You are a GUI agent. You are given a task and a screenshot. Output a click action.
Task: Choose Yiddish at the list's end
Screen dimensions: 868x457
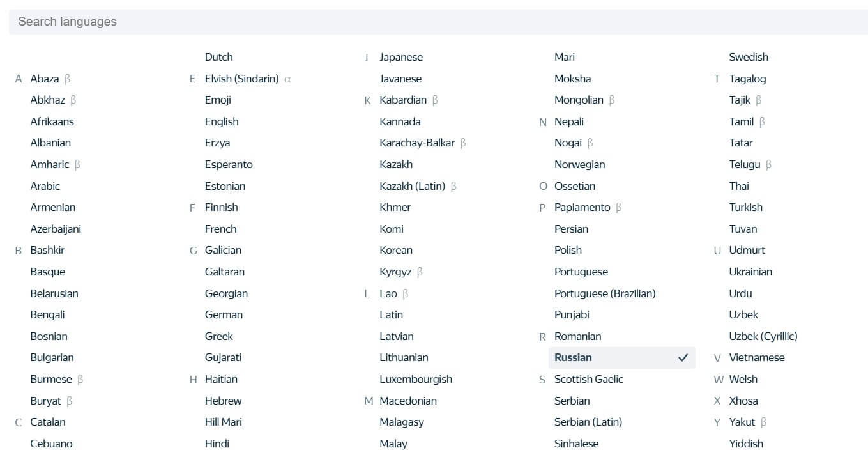pyautogui.click(x=746, y=444)
